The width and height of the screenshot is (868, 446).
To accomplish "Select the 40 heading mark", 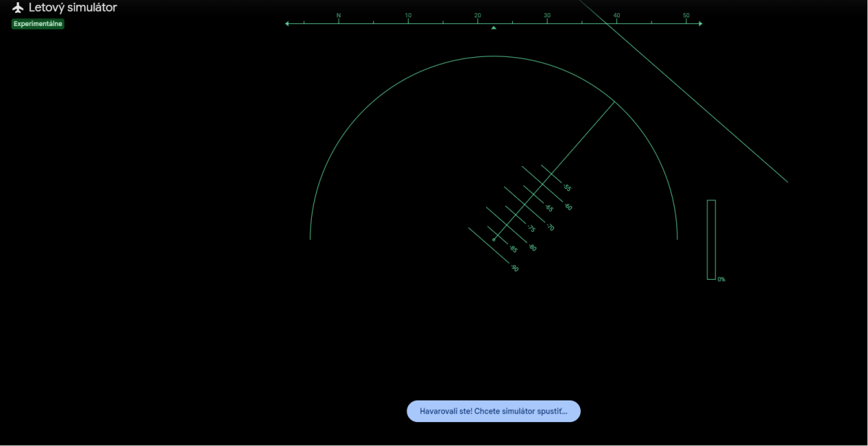I will [x=616, y=15].
